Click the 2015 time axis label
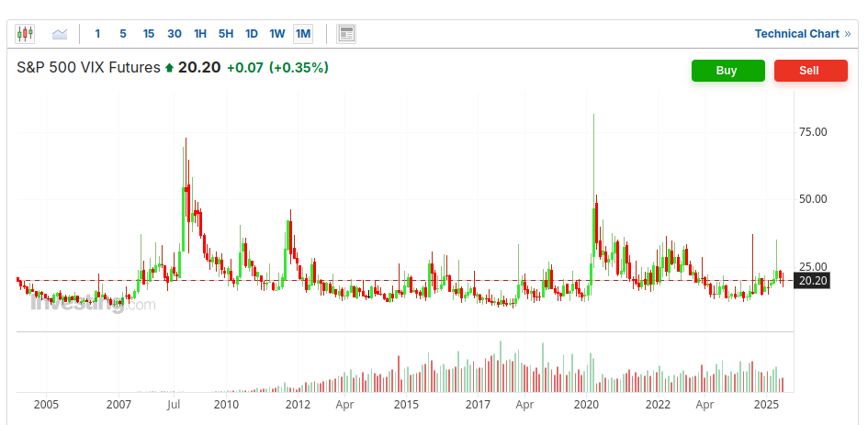Screen dimensions: 868x425 point(406,405)
